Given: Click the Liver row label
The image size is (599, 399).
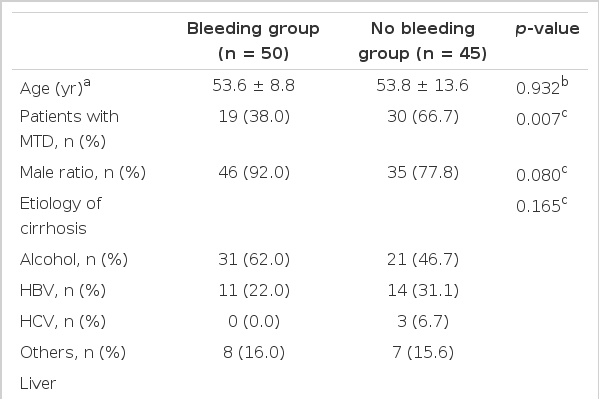Looking at the screenshot, I should [38, 383].
